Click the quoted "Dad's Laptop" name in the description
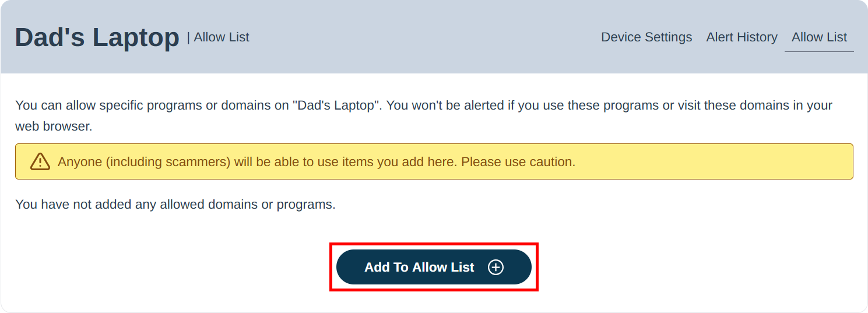Screen dimensions: 868x313 (336, 105)
